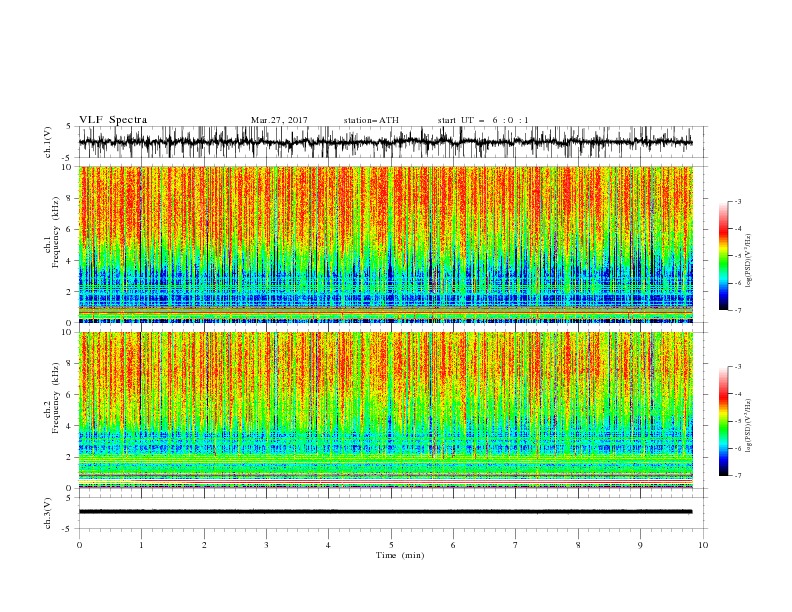
Task: Click the time axis tick label '9'
Action: tap(640, 545)
